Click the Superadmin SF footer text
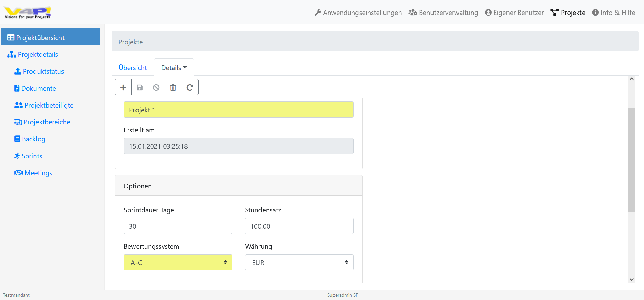 pos(343,295)
